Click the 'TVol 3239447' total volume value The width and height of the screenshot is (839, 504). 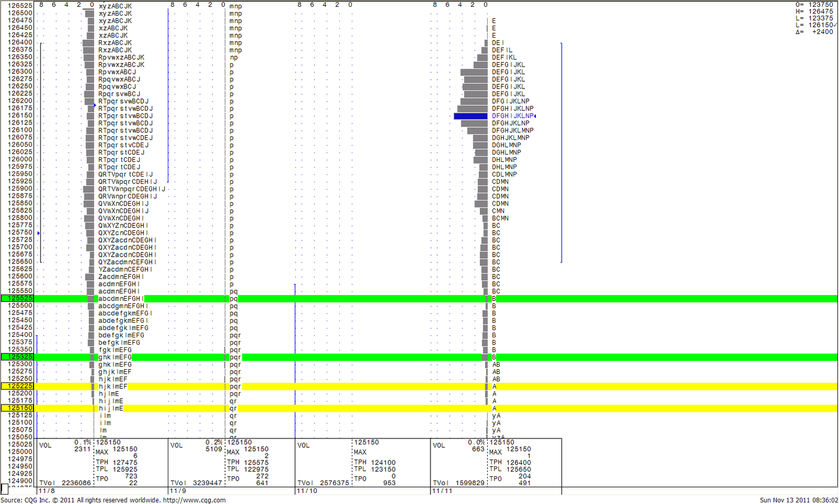196,483
